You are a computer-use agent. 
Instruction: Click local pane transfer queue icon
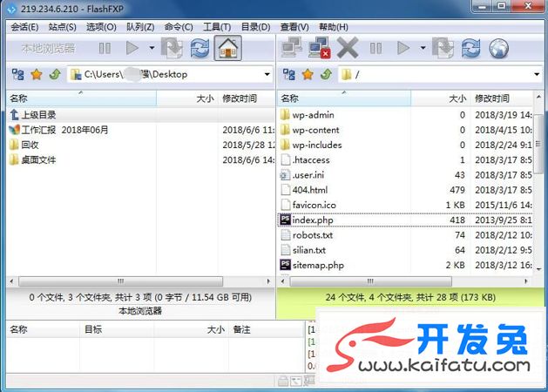[x=172, y=48]
